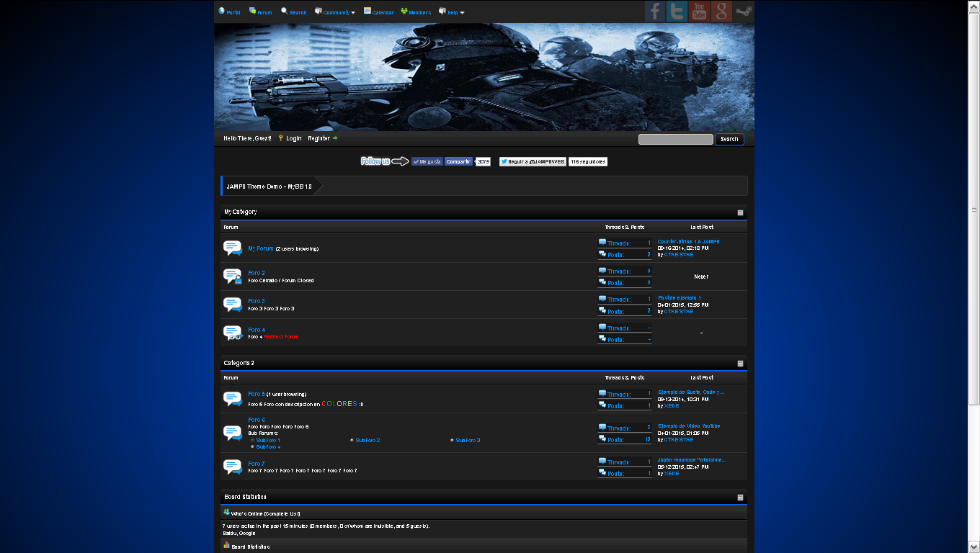Click the My Forum speech bubble icon
The image size is (980, 553).
coord(233,248)
